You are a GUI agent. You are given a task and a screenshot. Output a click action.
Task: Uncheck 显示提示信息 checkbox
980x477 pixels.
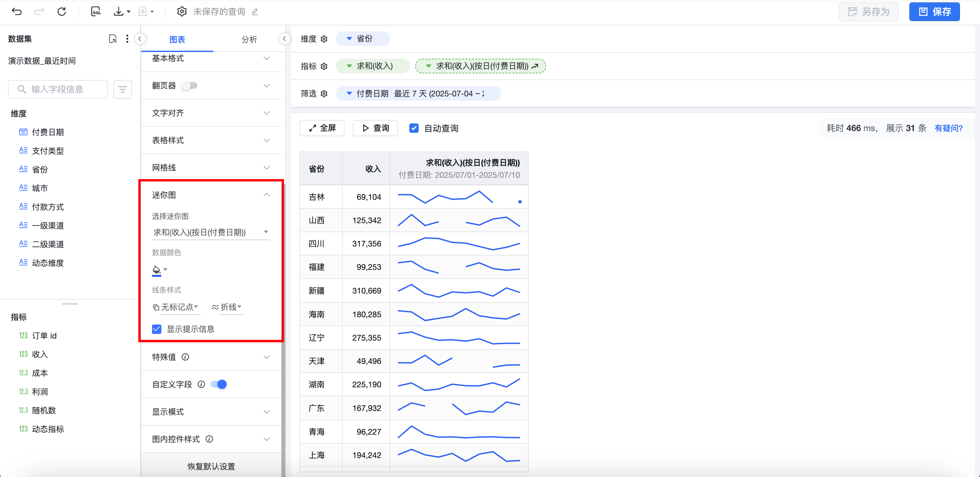click(x=157, y=329)
